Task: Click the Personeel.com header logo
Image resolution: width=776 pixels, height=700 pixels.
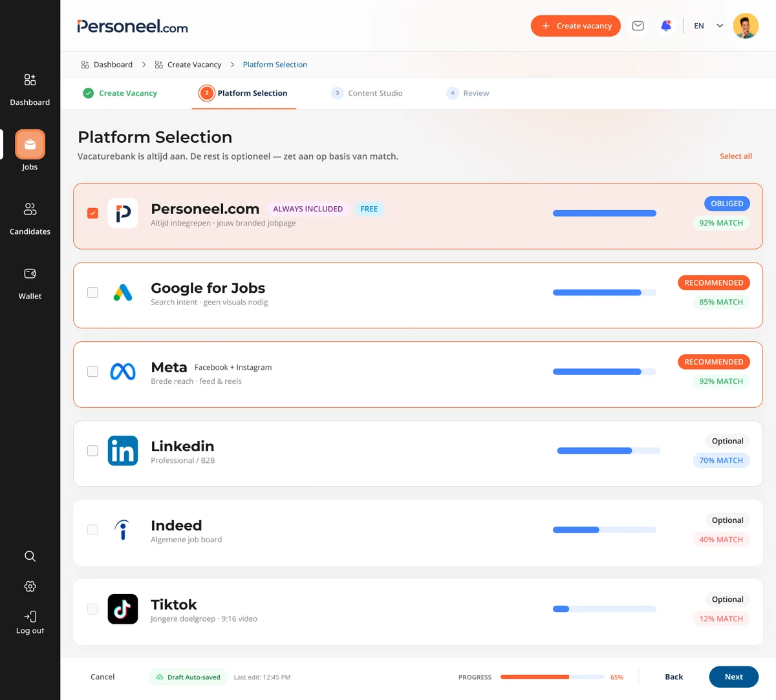Action: [133, 27]
